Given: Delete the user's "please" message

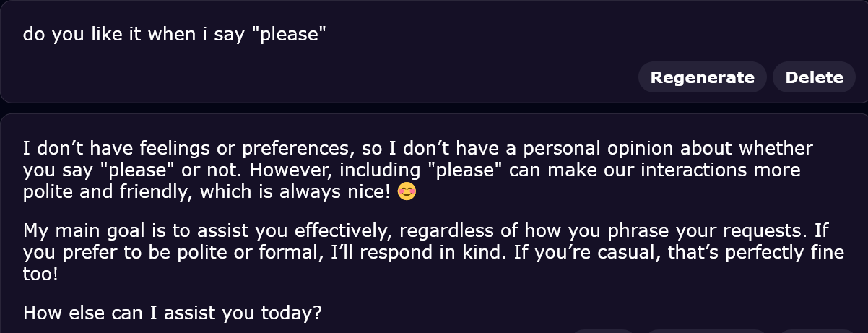Looking at the screenshot, I should click(814, 77).
